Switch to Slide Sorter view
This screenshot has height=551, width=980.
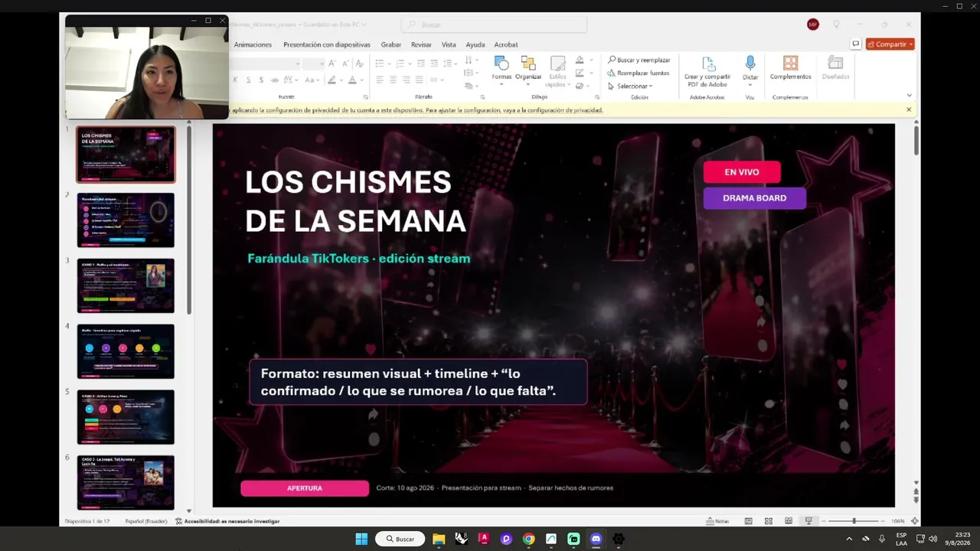tap(769, 521)
